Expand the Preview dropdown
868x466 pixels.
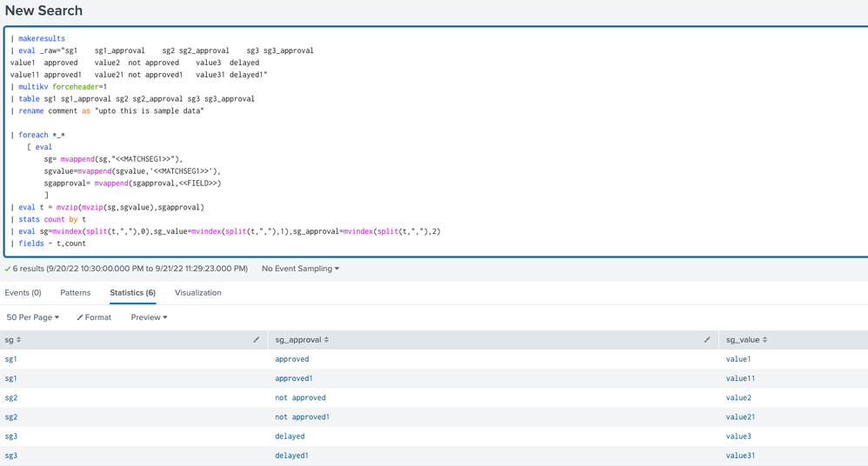pos(149,317)
